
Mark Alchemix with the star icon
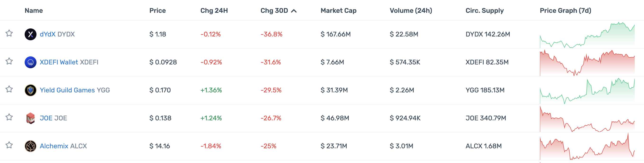[9, 145]
